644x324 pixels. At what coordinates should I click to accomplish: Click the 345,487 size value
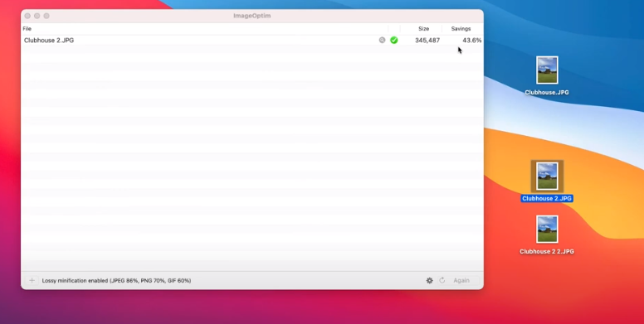[427, 41]
